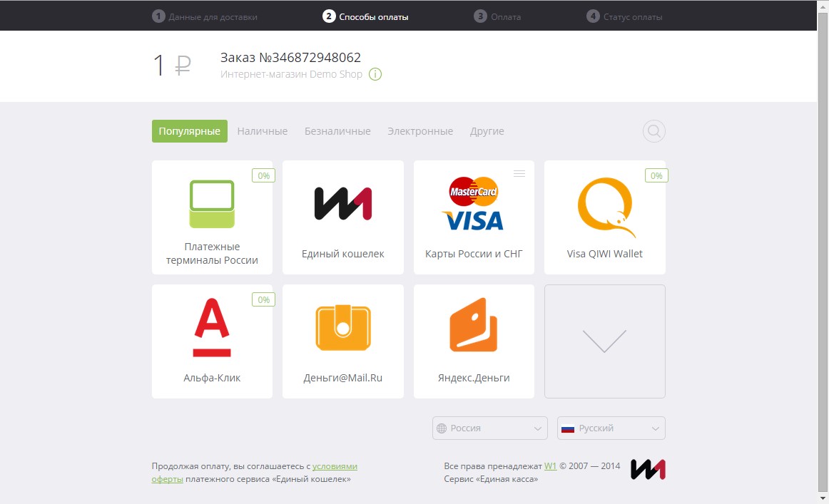Switch to the Электронные tab
829x504 pixels.
coord(420,131)
